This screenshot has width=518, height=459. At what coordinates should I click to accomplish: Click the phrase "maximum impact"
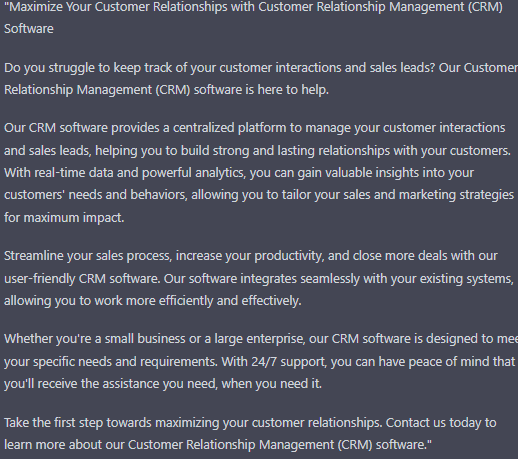(x=74, y=218)
